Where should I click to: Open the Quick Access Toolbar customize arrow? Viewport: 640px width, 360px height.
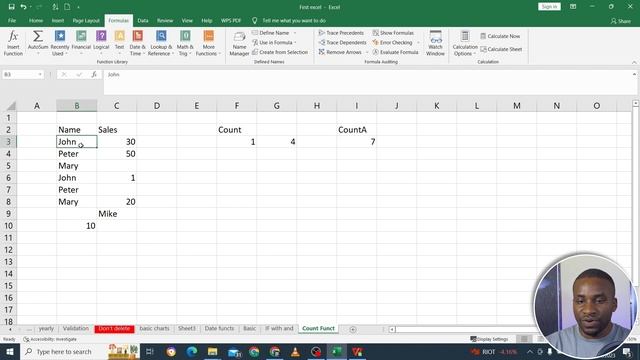pos(78,7)
